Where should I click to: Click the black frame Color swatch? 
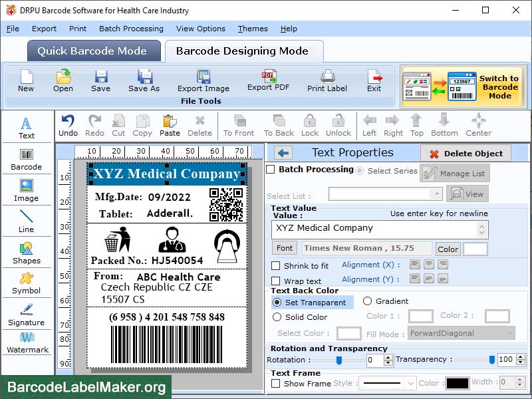tap(457, 383)
